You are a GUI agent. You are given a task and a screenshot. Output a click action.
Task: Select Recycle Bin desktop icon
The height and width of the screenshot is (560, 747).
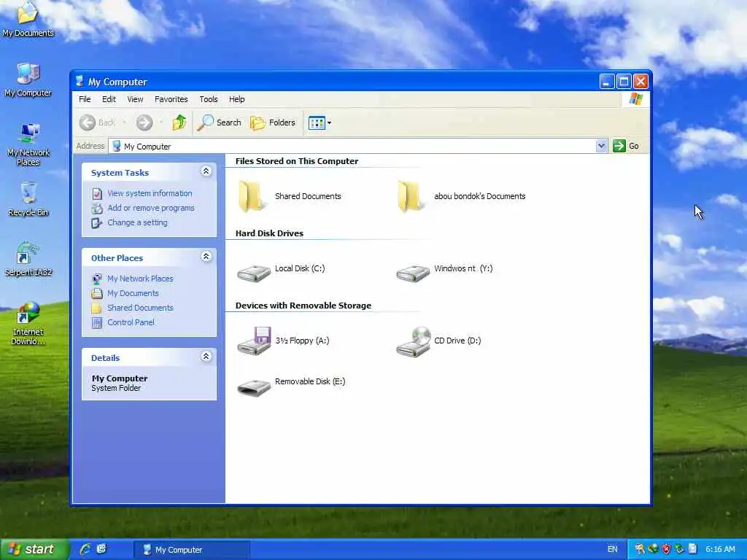tap(28, 199)
